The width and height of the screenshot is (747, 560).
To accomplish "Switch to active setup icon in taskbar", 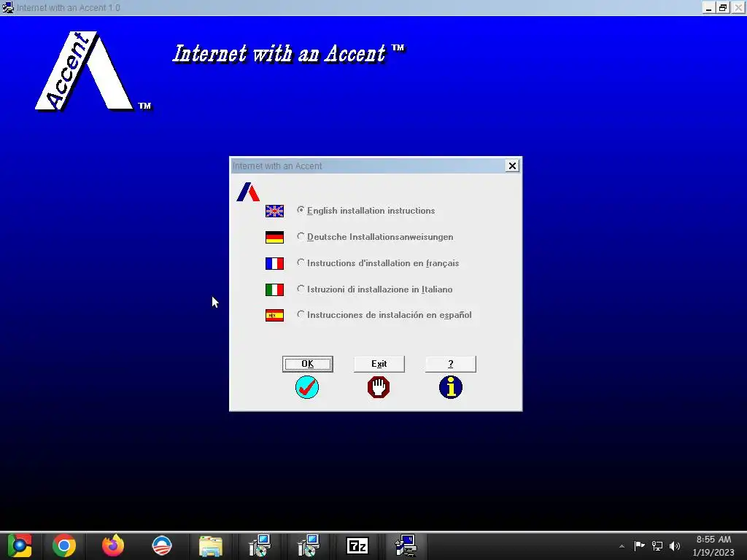I will click(x=406, y=545).
